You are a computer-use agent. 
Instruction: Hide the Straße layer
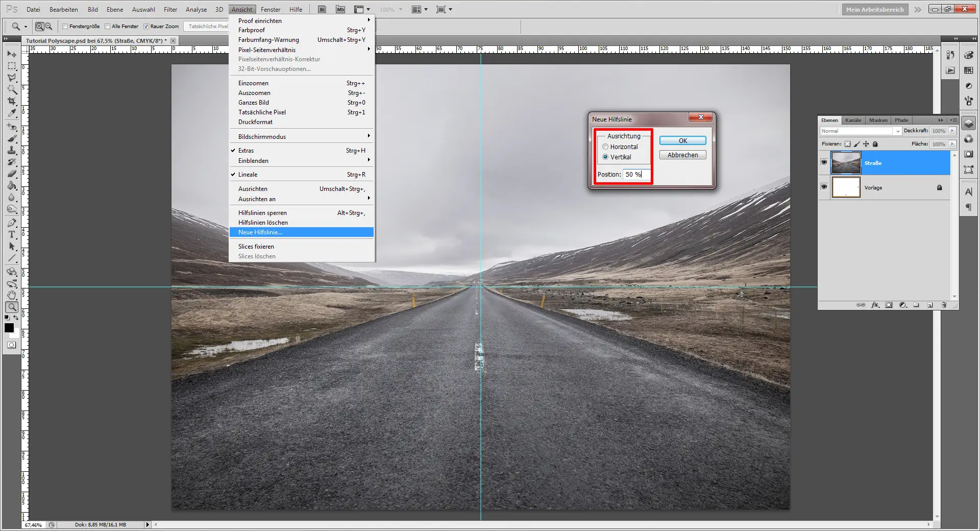coord(824,162)
